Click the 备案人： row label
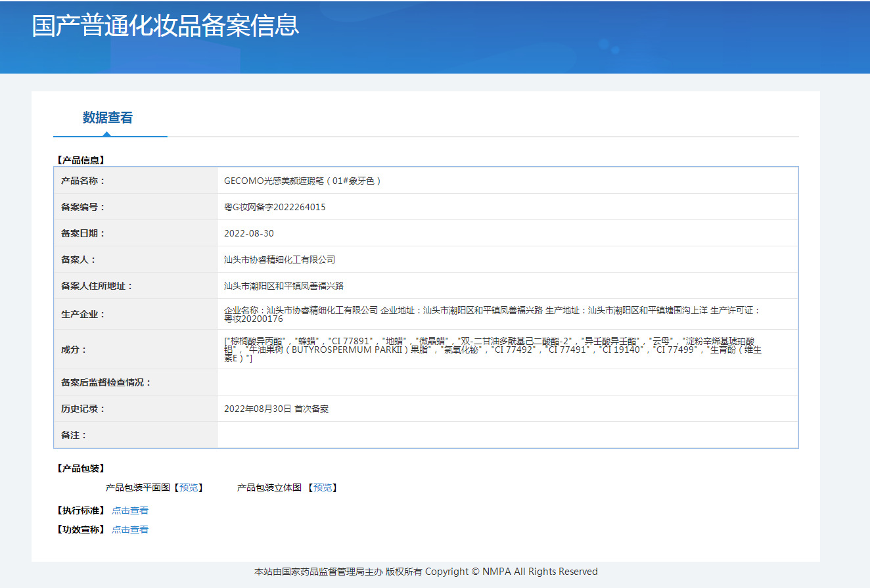The width and height of the screenshot is (870, 588). click(78, 260)
